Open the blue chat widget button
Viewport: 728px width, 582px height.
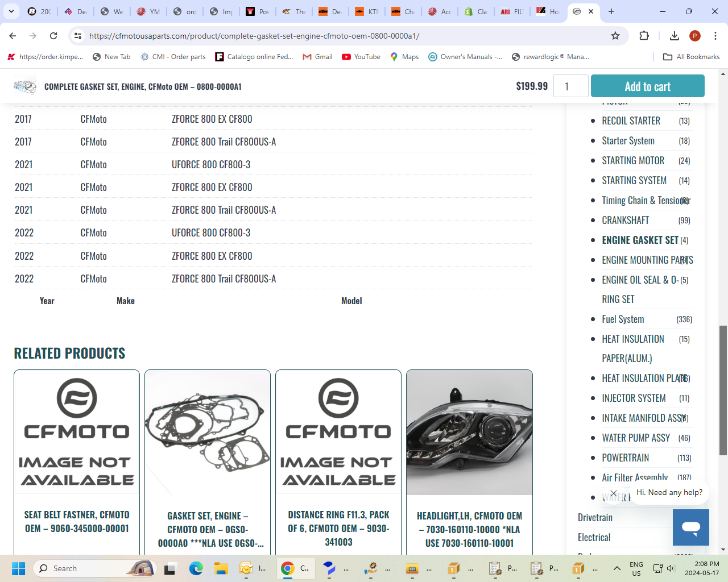[690, 527]
